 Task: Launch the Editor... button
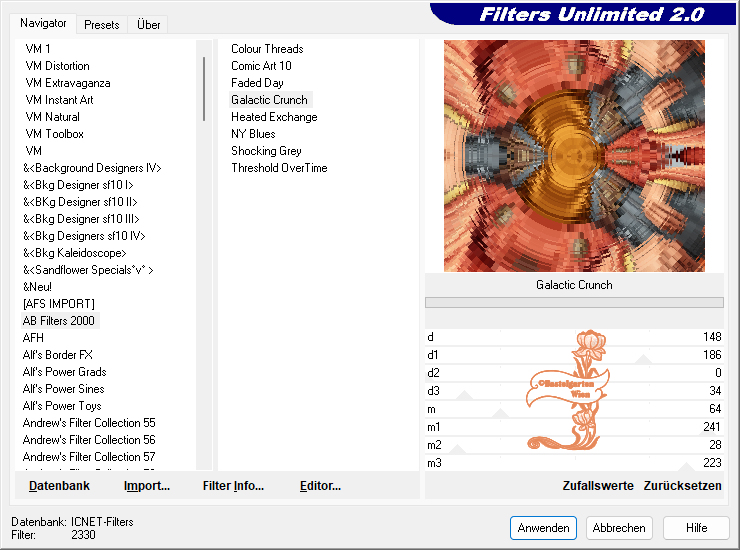(320, 486)
